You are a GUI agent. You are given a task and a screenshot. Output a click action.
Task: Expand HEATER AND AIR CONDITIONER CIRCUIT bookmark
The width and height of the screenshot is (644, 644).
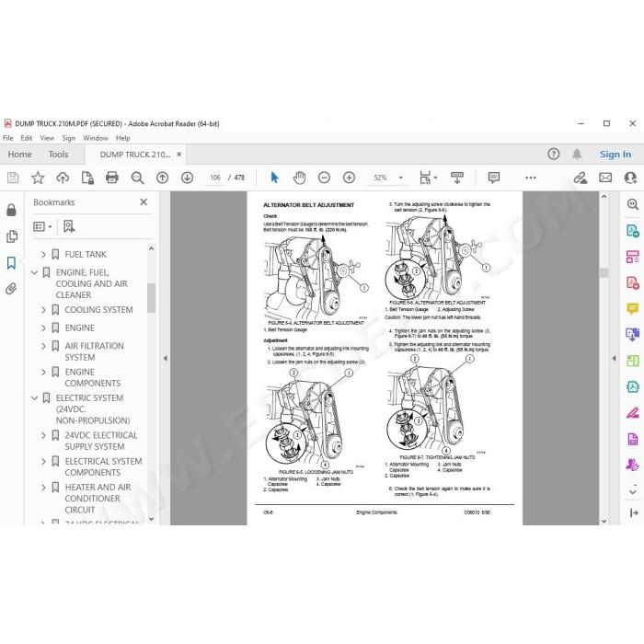pos(43,488)
